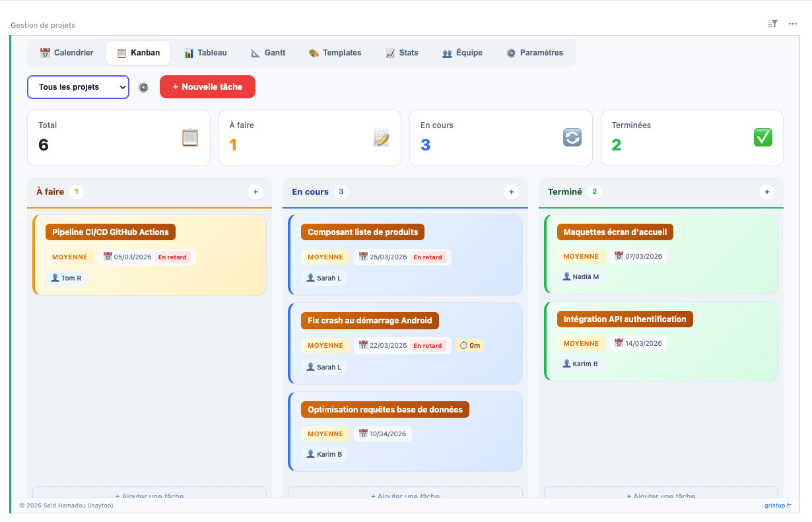Click the clipboard icon on Total card
The height and width of the screenshot is (522, 812).
(x=189, y=137)
